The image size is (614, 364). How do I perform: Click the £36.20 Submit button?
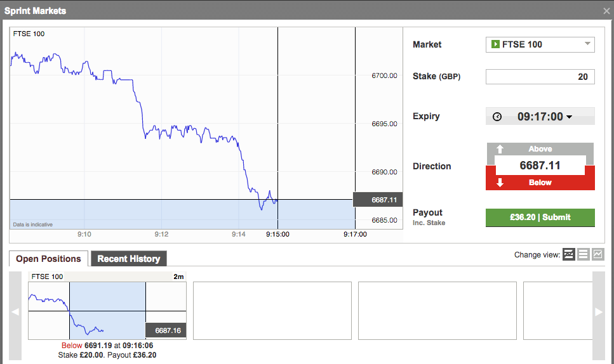(x=540, y=218)
